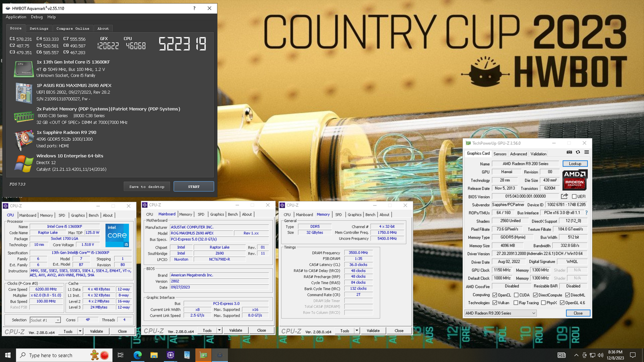This screenshot has width=644, height=362.
Task: Expand Tools dropdown arrow in CPU-Z Mainboard window
Action: coord(219,330)
